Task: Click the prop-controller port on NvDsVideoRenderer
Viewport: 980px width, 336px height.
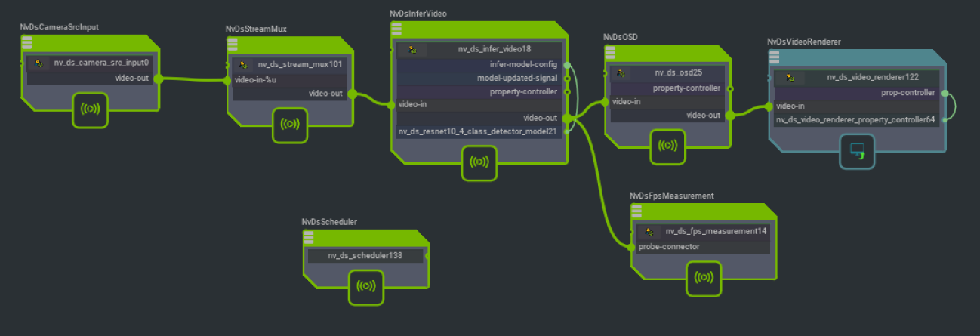Action: coord(944,94)
